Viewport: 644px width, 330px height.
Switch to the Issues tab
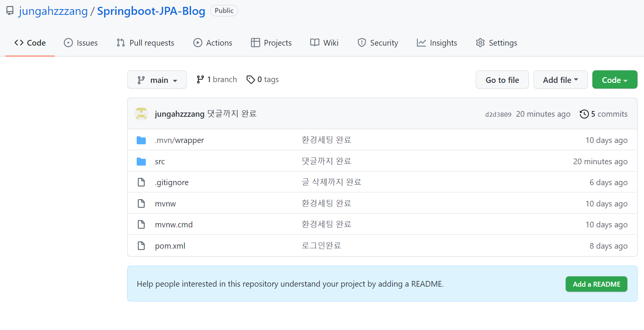81,43
